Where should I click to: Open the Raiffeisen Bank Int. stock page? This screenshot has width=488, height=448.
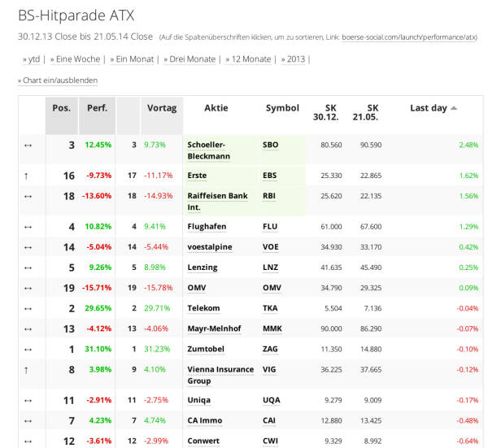[217, 201]
